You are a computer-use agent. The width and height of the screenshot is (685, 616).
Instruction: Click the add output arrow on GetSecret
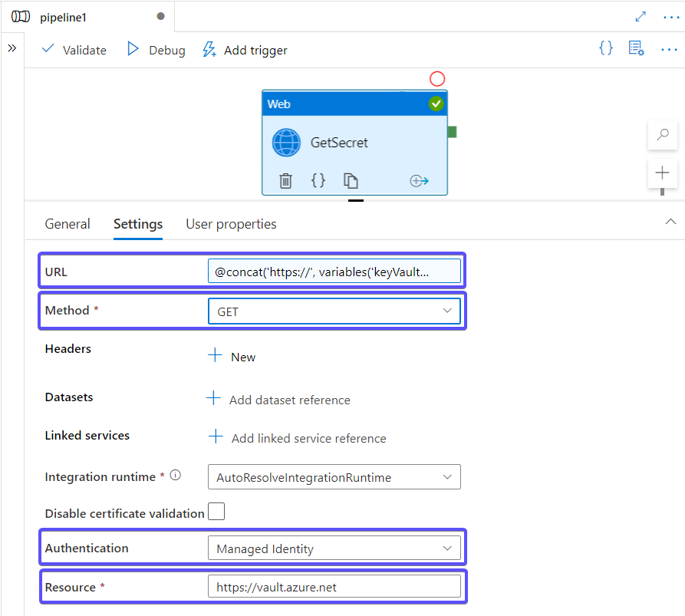tap(419, 181)
